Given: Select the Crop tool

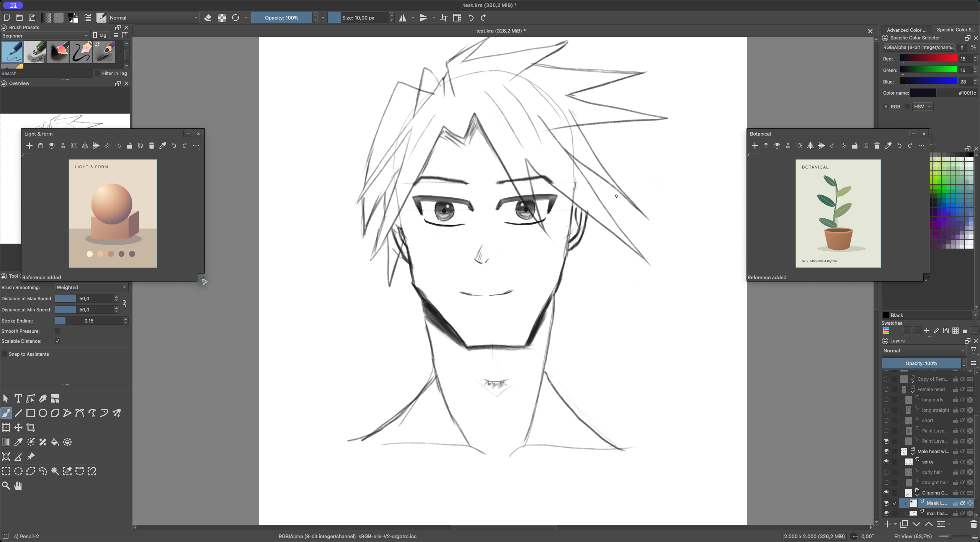Looking at the screenshot, I should click(31, 427).
